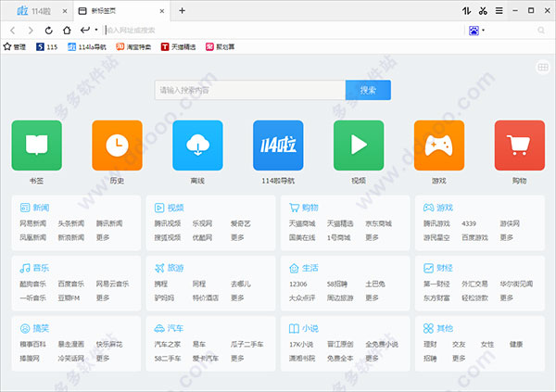Open the hamburger main menu
This screenshot has height=392, width=556.
point(499,11)
